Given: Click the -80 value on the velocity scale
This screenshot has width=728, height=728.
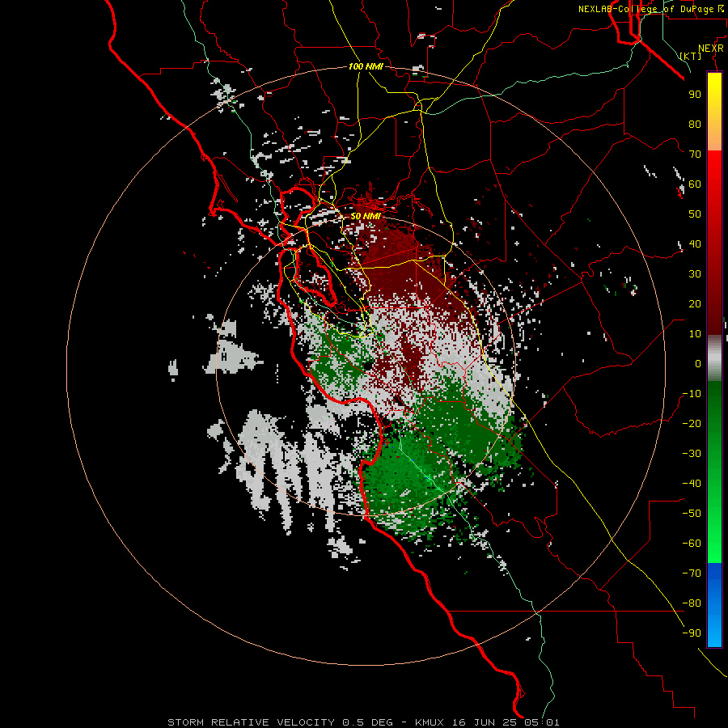Looking at the screenshot, I should [692, 603].
